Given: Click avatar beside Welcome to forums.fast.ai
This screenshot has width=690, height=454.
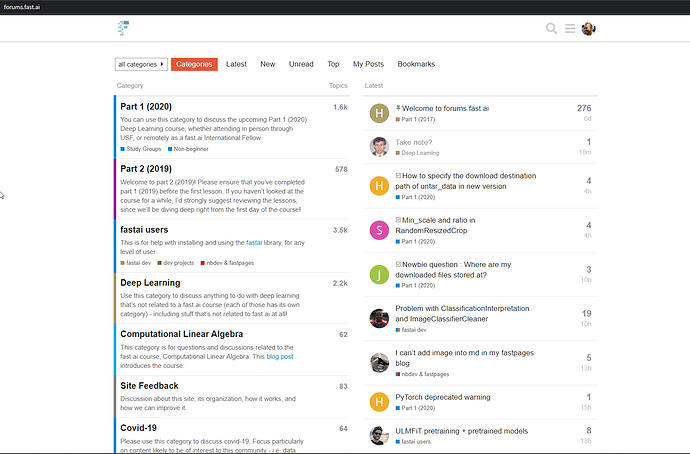Looking at the screenshot, I should (379, 113).
